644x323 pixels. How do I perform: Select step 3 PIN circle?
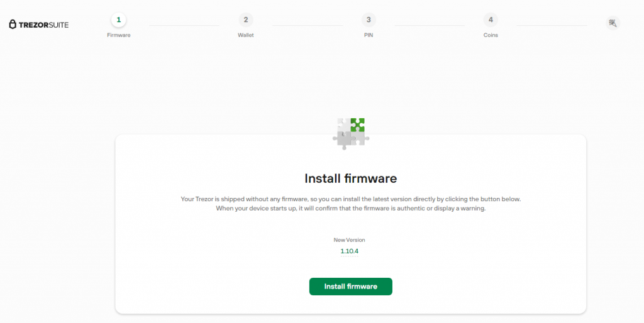tap(369, 19)
